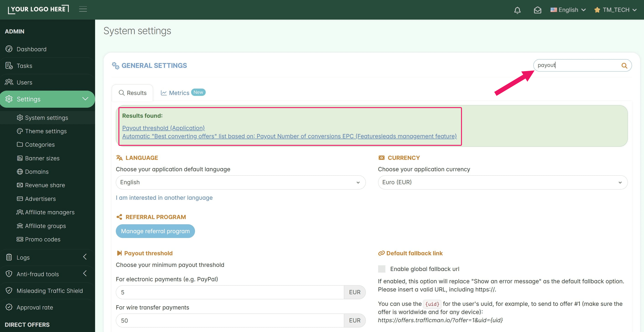Screen dimensions: 644x332
Task: Click the Revenue share money icon
Action: [x=20, y=185]
